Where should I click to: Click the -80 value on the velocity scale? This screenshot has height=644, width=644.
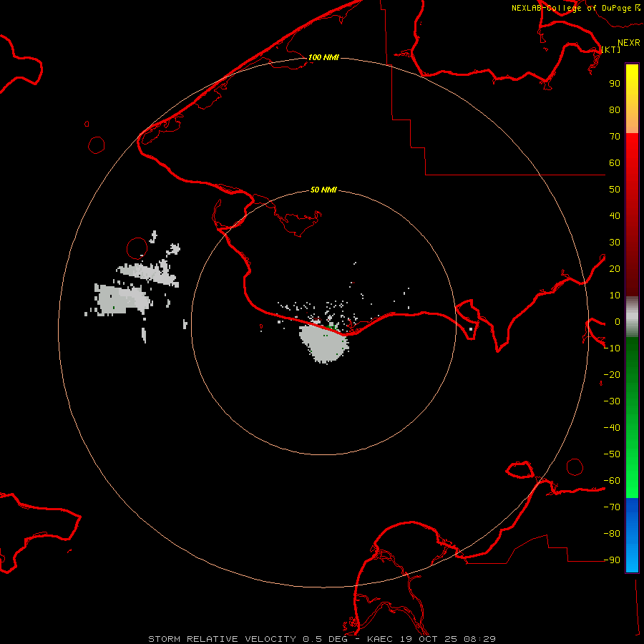612,534
